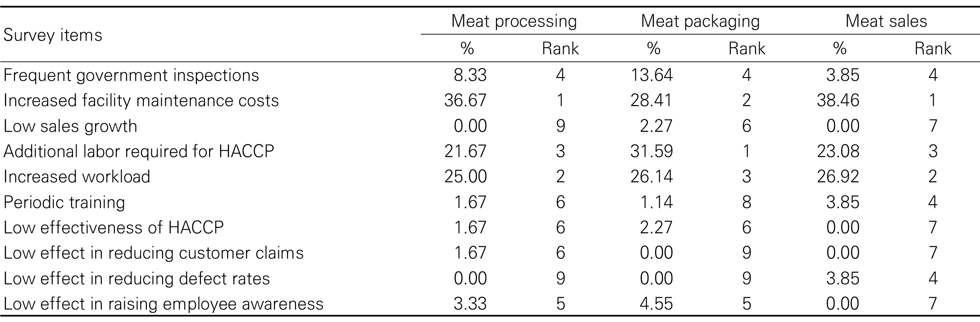Click the 36.67 percentage cell
Viewport: 980px width, 322px height.
pyautogui.click(x=465, y=101)
